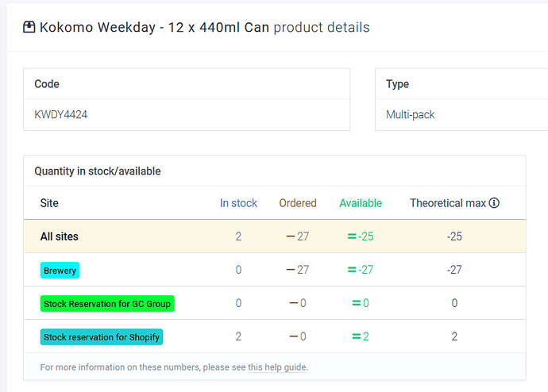Click the Site column header

coord(49,203)
